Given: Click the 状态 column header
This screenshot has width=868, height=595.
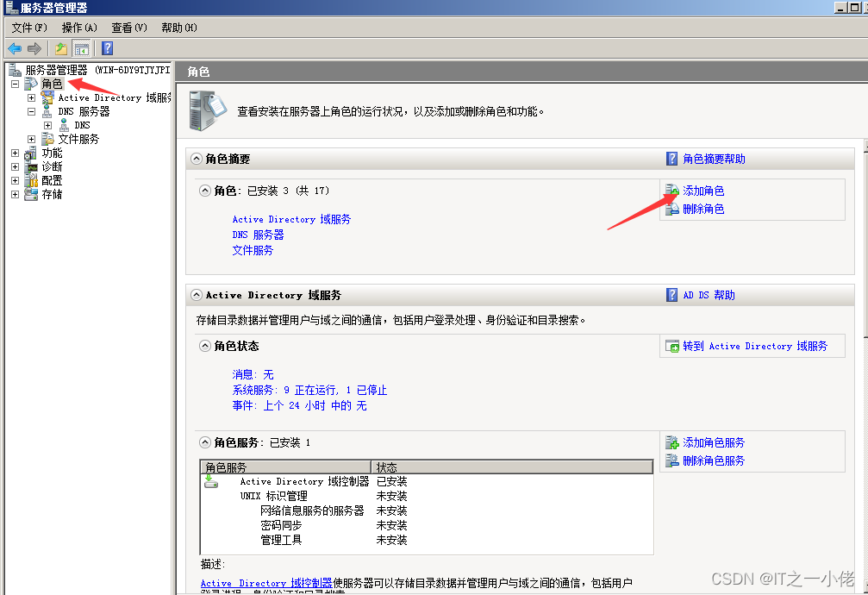Looking at the screenshot, I should 512,467.
